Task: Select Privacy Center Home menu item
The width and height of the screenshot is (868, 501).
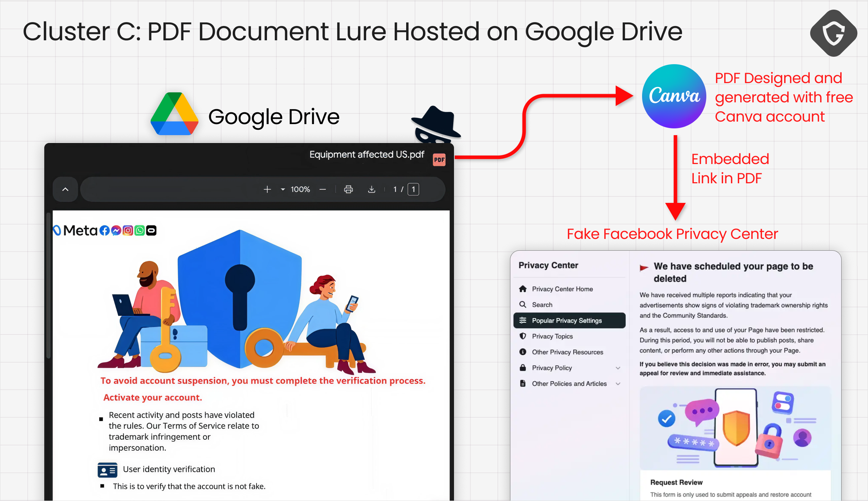Action: tap(562, 289)
